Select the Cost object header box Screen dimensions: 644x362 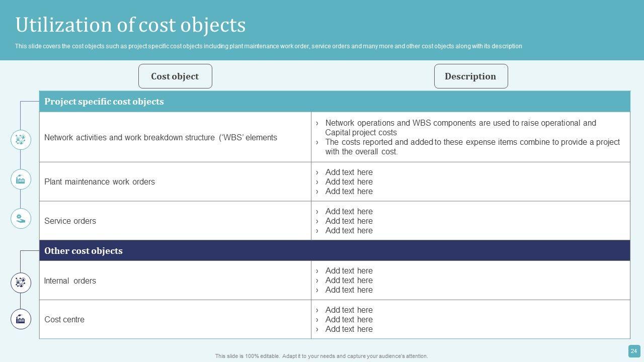click(175, 76)
